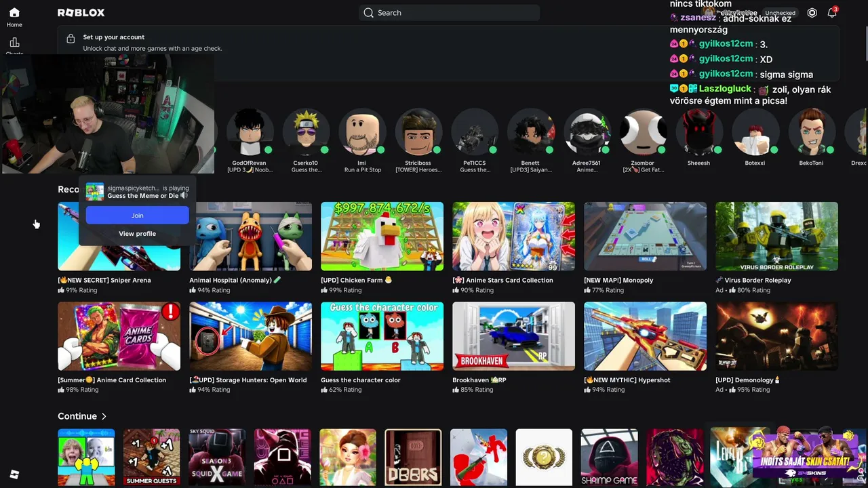Image resolution: width=868 pixels, height=488 pixels.
Task: Open Botexxi's friend avatar
Action: (755, 132)
